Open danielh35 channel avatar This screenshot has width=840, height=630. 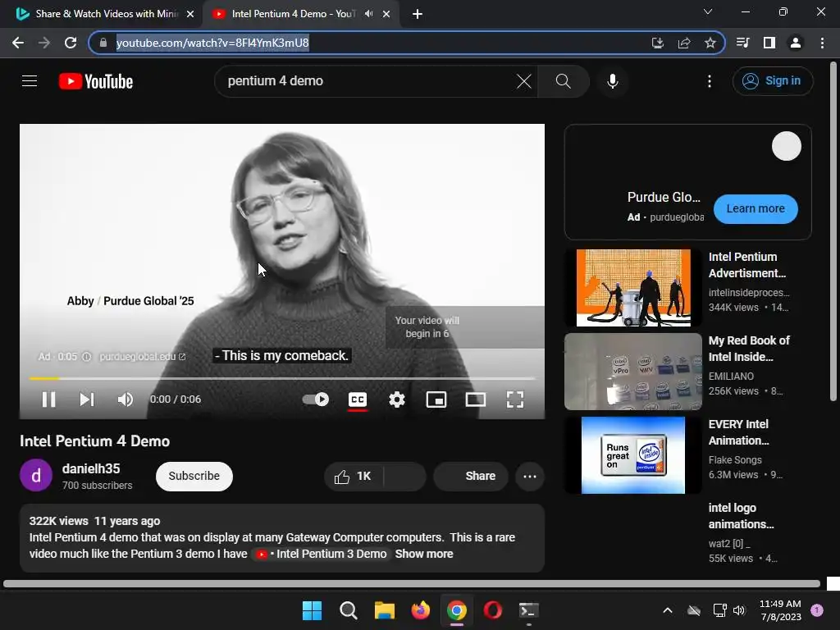(36, 475)
